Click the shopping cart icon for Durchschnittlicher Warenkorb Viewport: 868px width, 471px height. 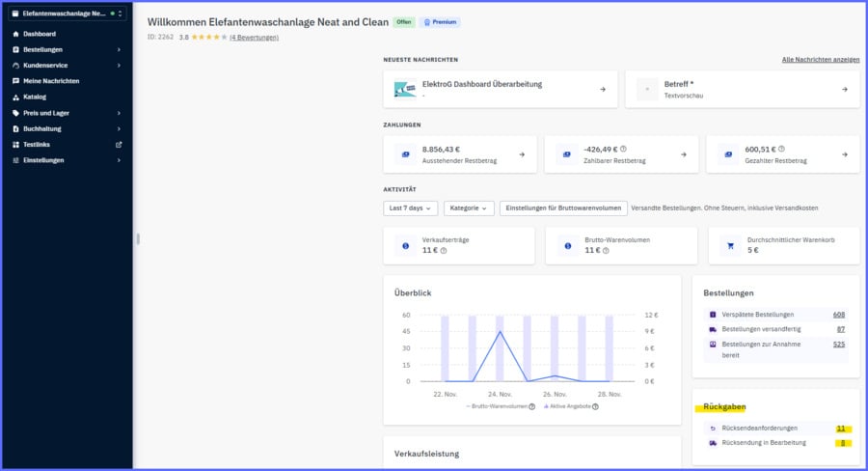[x=730, y=245]
